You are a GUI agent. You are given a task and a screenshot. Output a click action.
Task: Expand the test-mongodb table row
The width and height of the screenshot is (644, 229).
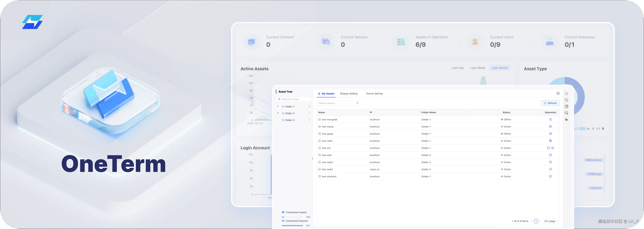[x=319, y=119]
